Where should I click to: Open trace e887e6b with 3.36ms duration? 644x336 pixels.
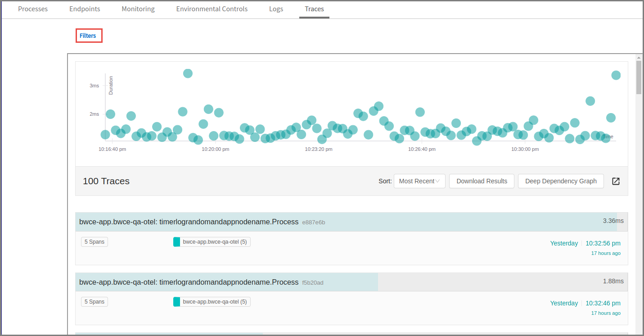pyautogui.click(x=189, y=222)
